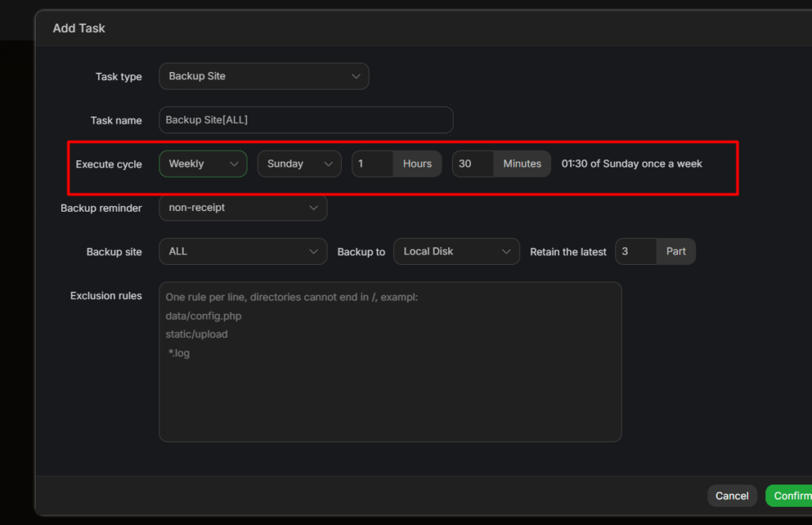Click the chevron arrow in non-receipt dropdown
Image resolution: width=812 pixels, height=525 pixels.
pos(313,208)
